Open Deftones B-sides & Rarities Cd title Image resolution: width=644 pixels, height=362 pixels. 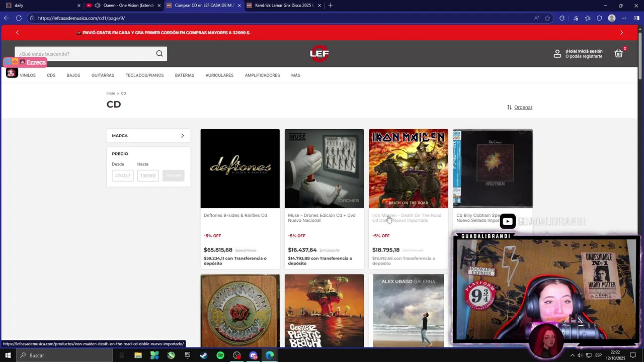coord(235,215)
